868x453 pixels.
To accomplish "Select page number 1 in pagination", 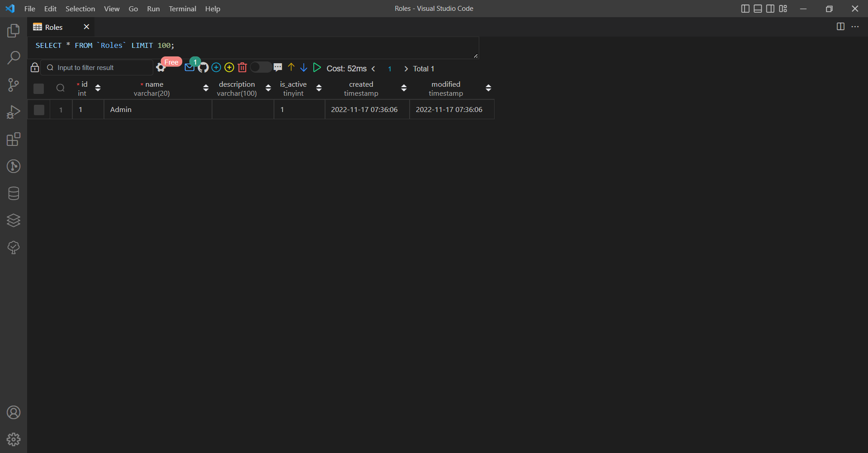I will 390,69.
